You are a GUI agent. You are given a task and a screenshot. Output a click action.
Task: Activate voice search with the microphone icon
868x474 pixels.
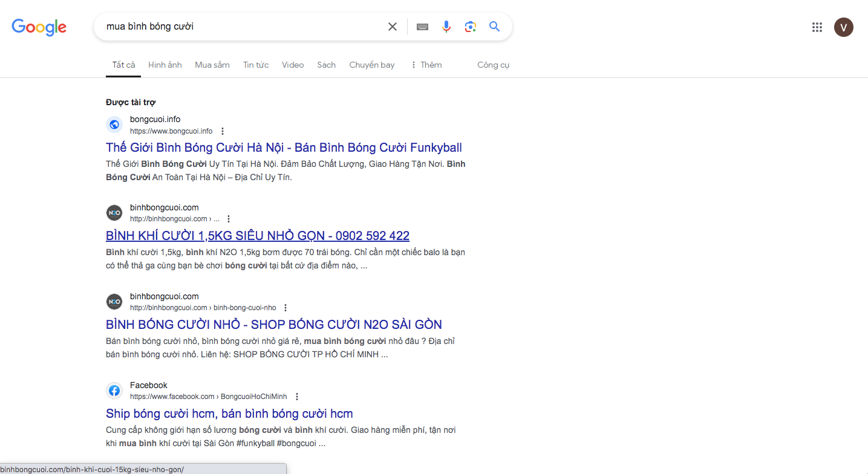point(446,27)
